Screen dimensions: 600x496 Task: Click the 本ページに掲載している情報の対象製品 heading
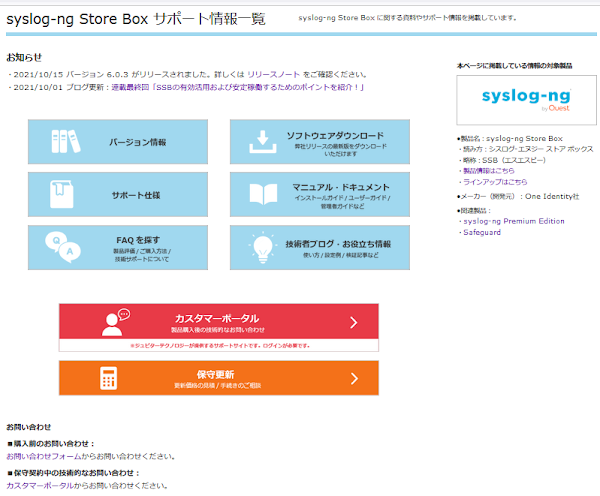(x=515, y=66)
